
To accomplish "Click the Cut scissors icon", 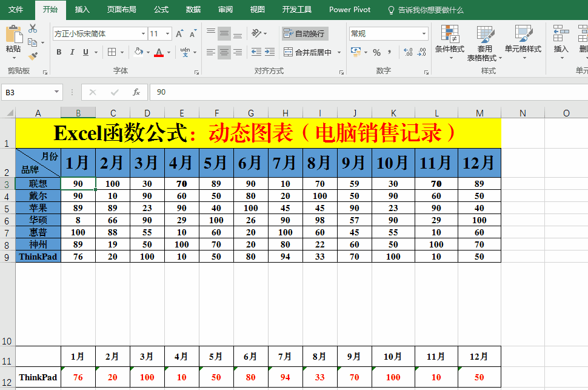I will point(33,29).
